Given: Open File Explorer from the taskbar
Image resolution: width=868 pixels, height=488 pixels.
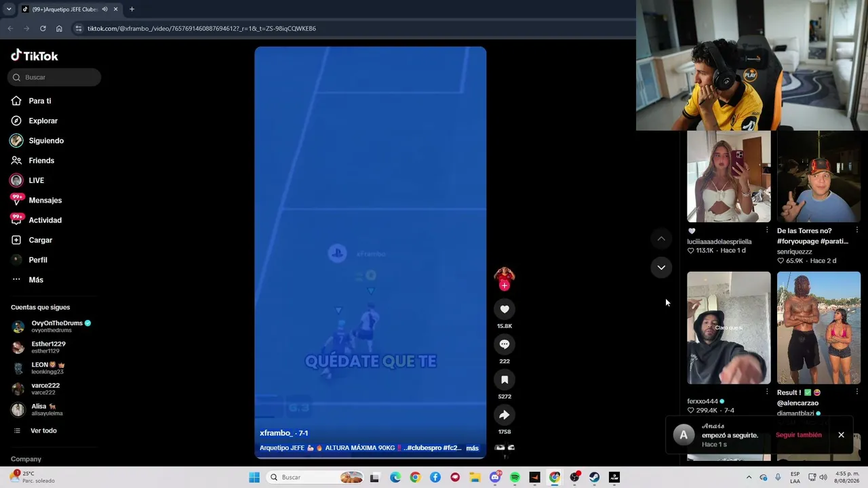Looking at the screenshot, I should coord(475,477).
